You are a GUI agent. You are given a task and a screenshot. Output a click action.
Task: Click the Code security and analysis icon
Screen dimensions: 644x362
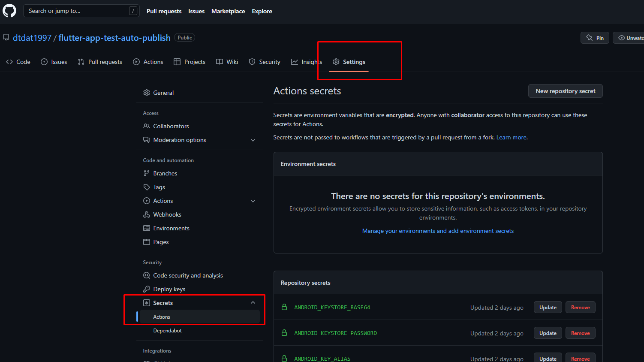click(147, 275)
